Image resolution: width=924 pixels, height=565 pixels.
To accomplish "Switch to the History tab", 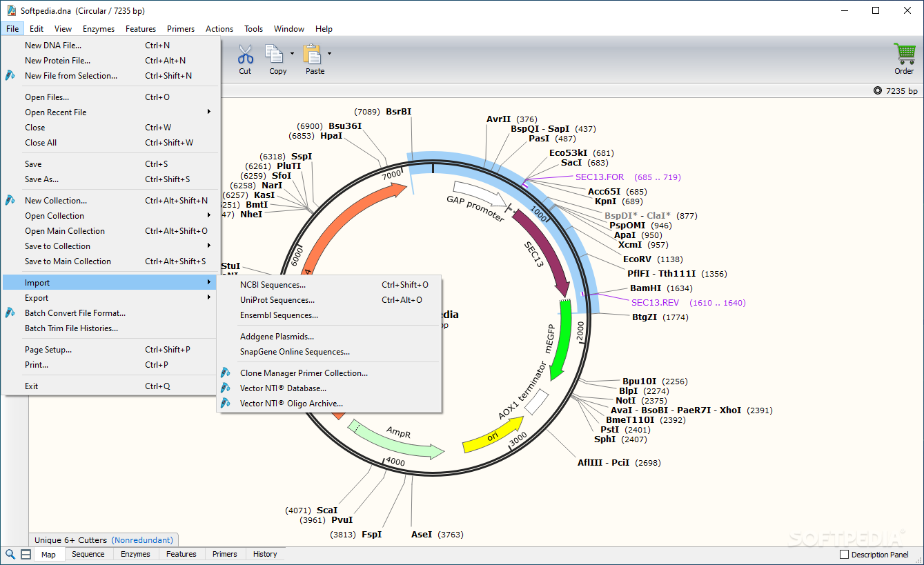I will click(265, 554).
